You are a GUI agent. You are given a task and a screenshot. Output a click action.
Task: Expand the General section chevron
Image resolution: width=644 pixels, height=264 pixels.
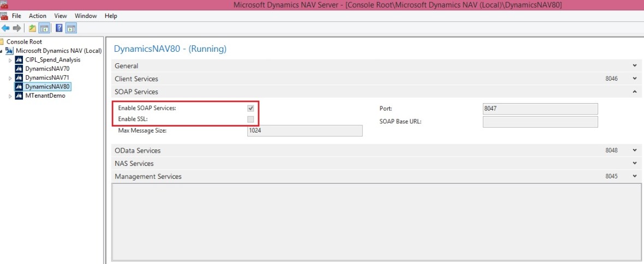634,66
